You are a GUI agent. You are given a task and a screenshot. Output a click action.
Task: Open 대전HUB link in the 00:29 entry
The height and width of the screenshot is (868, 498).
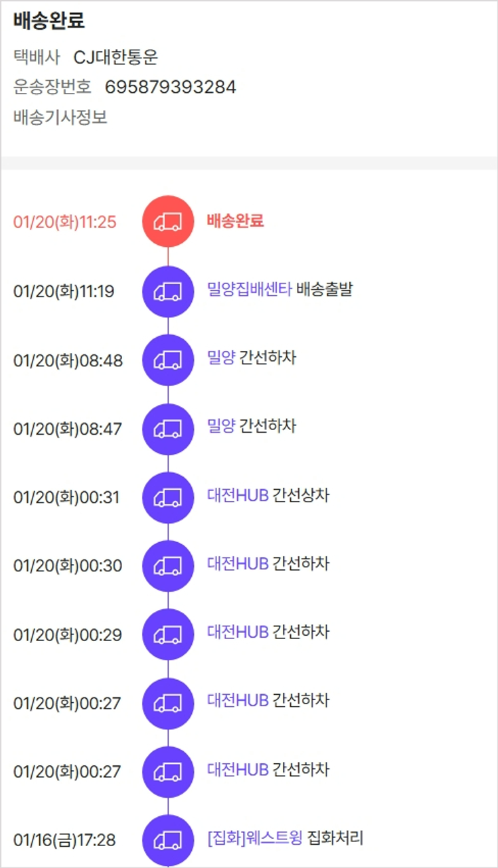click(x=238, y=632)
